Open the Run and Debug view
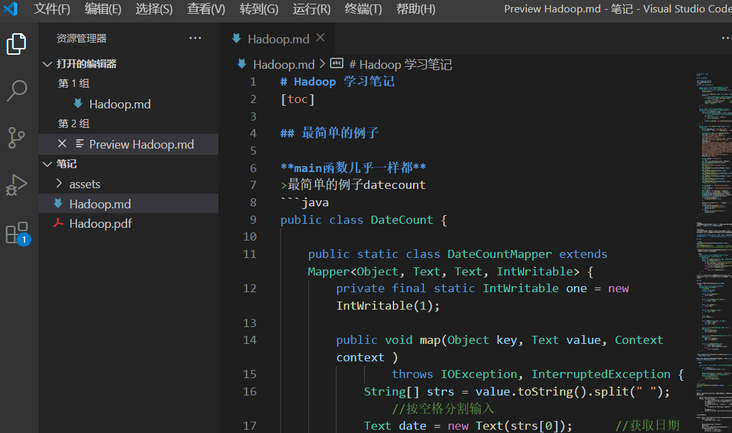 point(16,185)
